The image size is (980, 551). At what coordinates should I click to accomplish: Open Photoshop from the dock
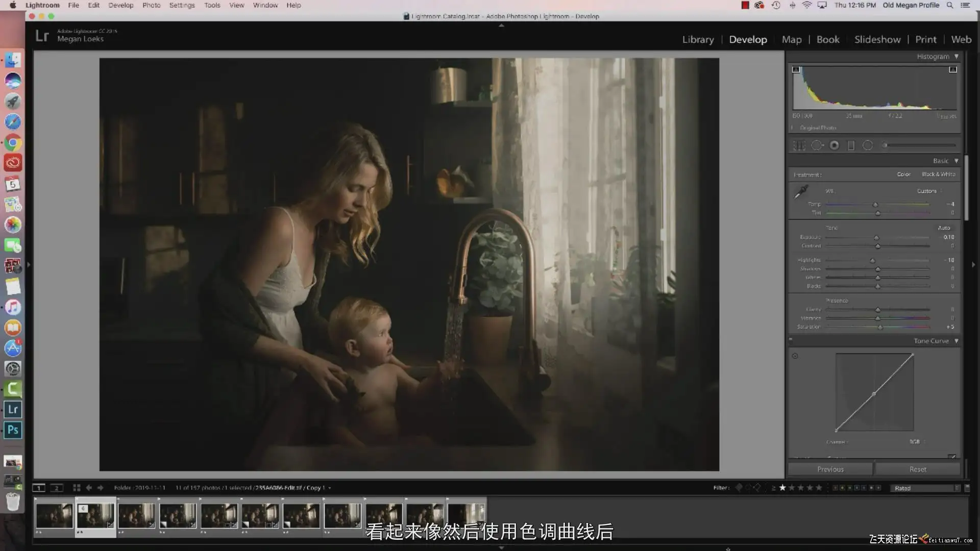tap(13, 430)
